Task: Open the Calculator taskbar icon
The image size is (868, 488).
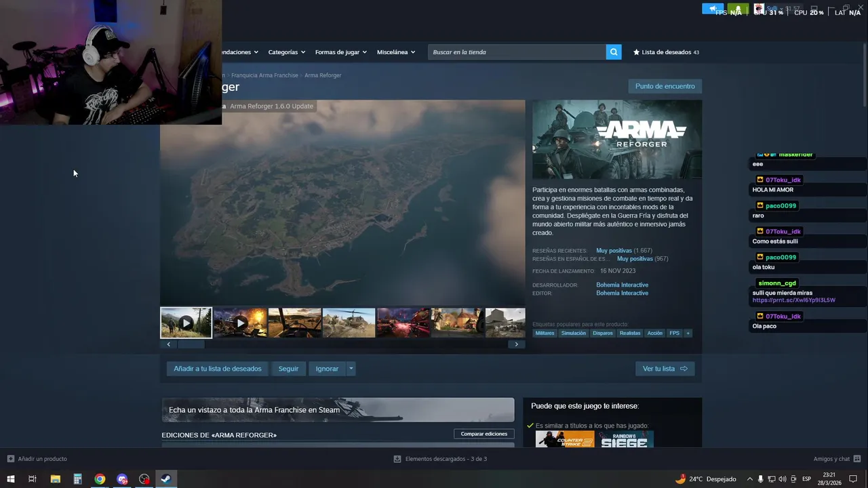Action: tap(77, 479)
